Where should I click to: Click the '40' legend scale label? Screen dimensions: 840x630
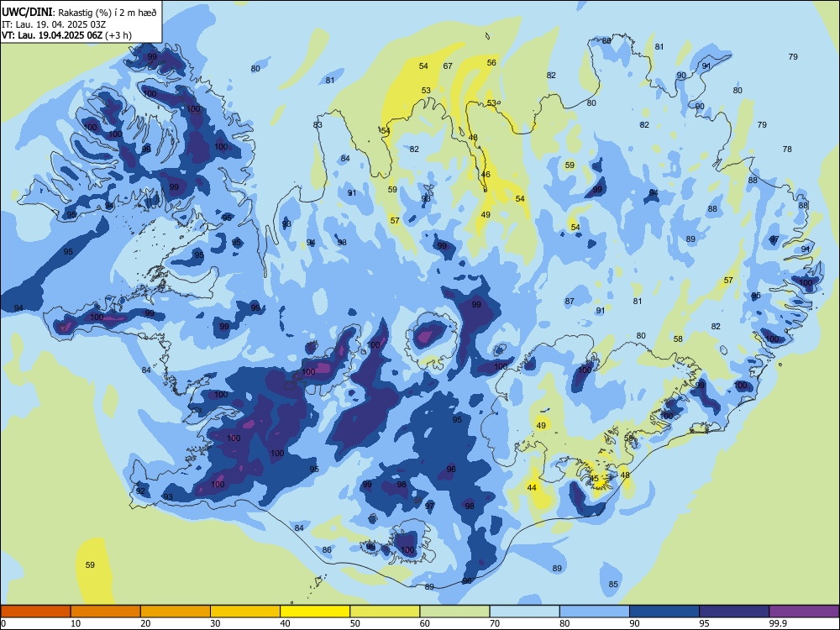pyautogui.click(x=286, y=623)
